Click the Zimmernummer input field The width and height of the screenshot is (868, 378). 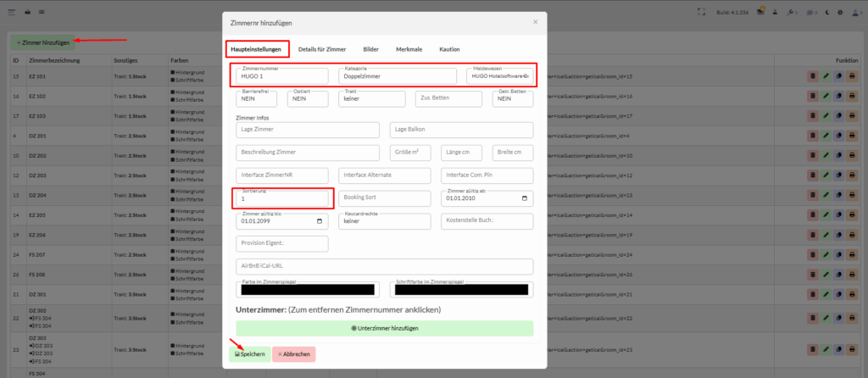(282, 76)
